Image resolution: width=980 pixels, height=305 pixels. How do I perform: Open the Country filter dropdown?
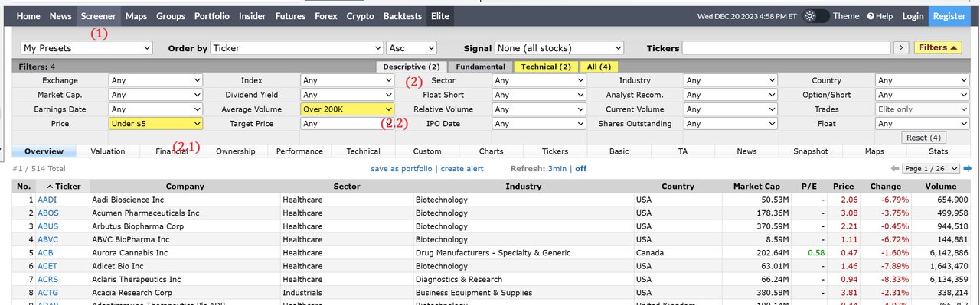[923, 80]
